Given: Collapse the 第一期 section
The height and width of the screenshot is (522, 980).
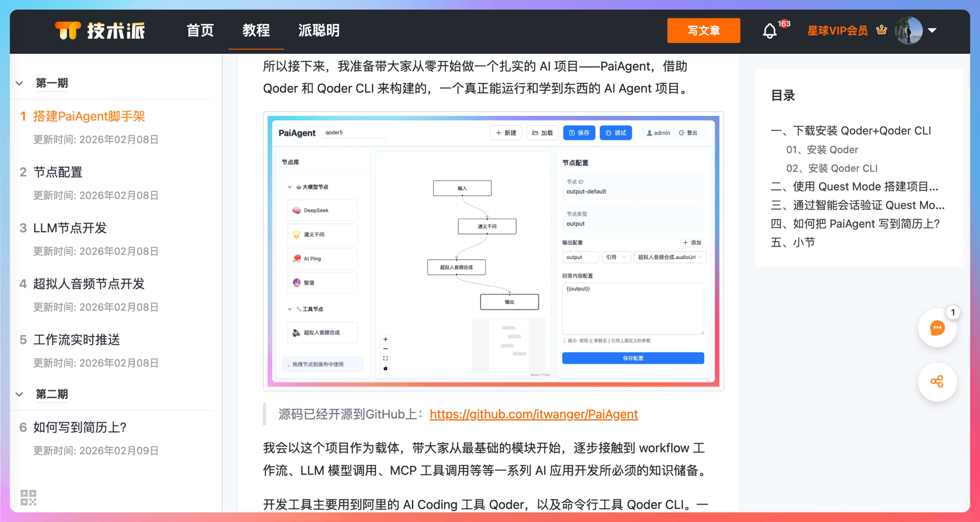Looking at the screenshot, I should tap(19, 83).
